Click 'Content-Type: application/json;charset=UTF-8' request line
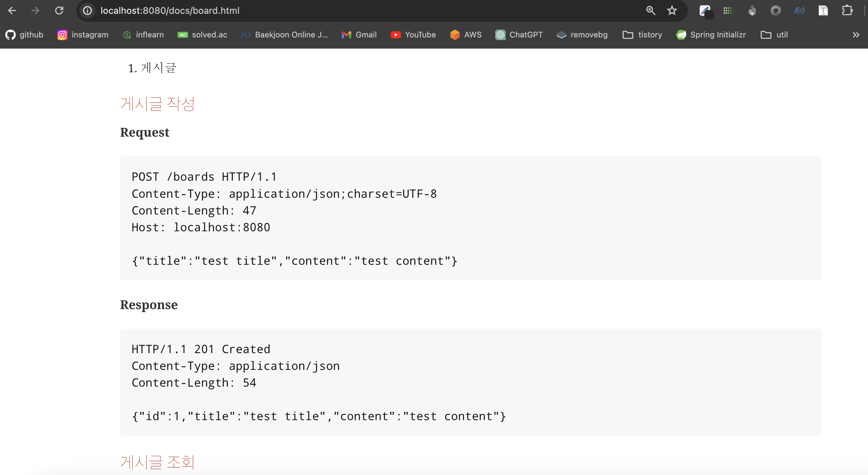Viewport: 868px width, 475px height. 284,194
